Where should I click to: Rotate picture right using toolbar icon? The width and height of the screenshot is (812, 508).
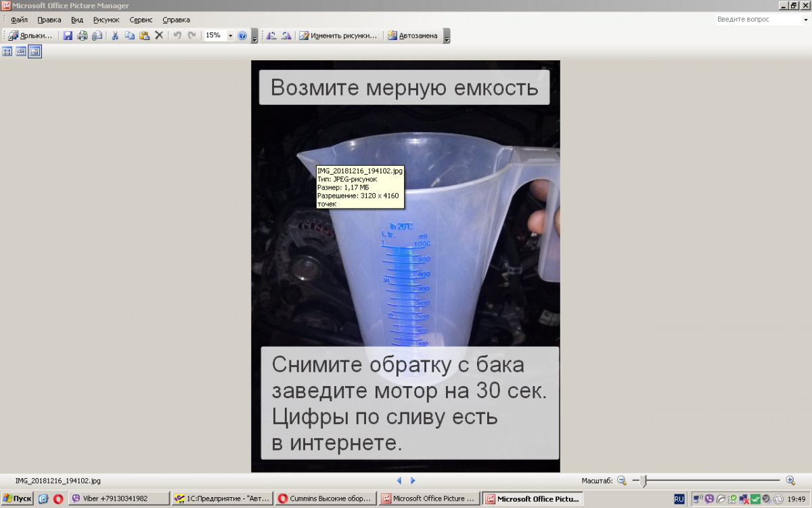click(x=286, y=36)
